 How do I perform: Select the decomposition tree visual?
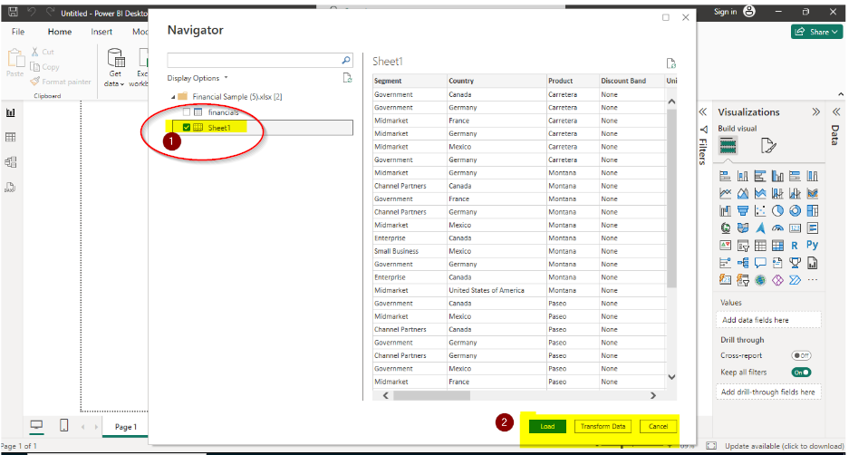(742, 263)
